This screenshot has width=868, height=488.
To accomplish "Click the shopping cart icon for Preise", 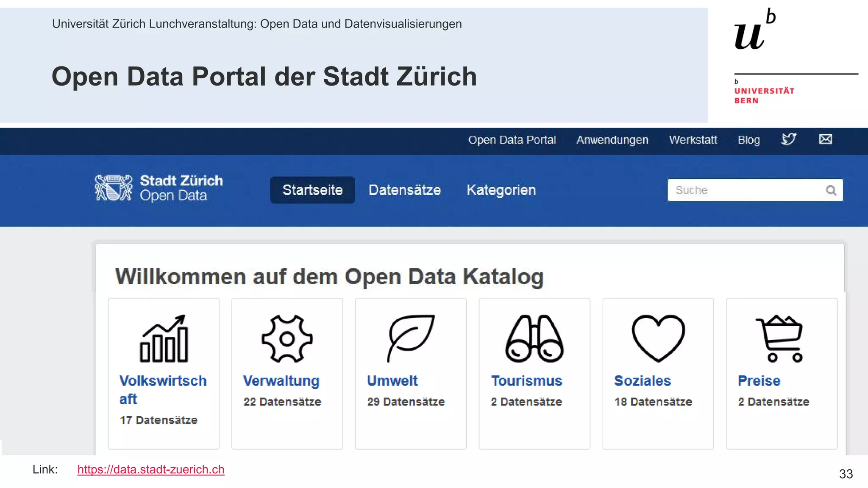I will pos(779,338).
